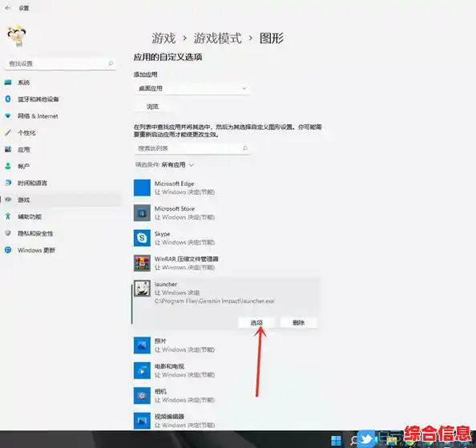Click the 应用 apps icon in sidebar
The image size is (476, 448).
pyautogui.click(x=8, y=149)
